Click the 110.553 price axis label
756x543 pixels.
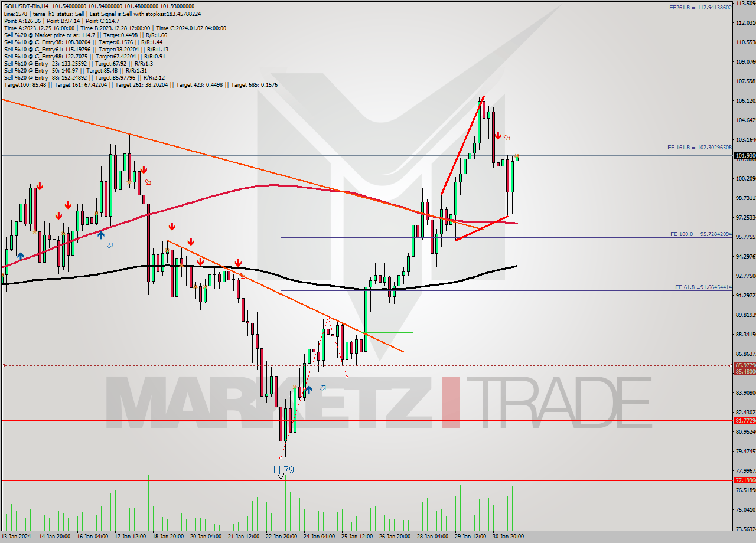pos(745,42)
